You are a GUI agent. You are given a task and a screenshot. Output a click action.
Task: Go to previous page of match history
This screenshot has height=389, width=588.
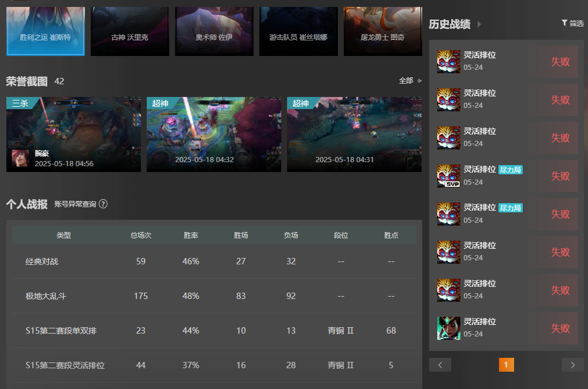(x=440, y=365)
